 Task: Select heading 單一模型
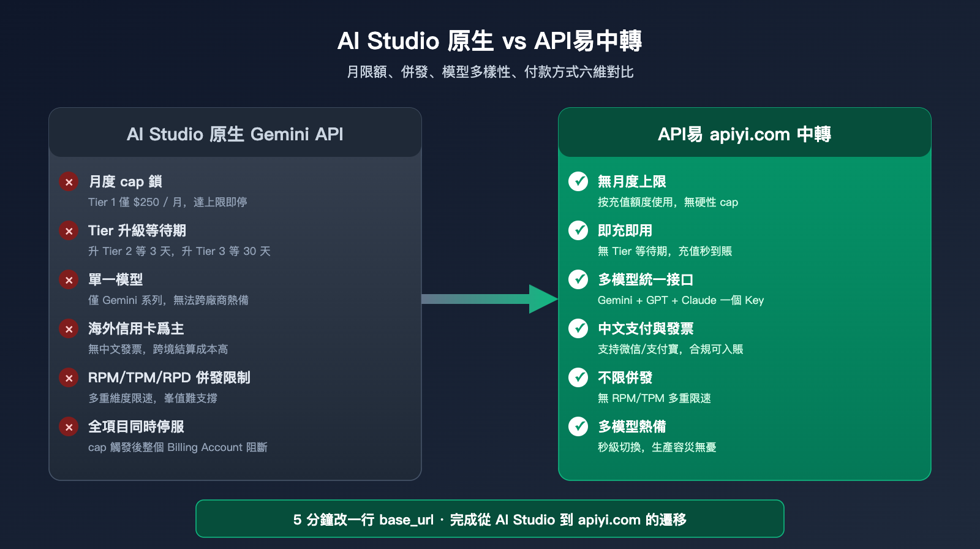(116, 280)
